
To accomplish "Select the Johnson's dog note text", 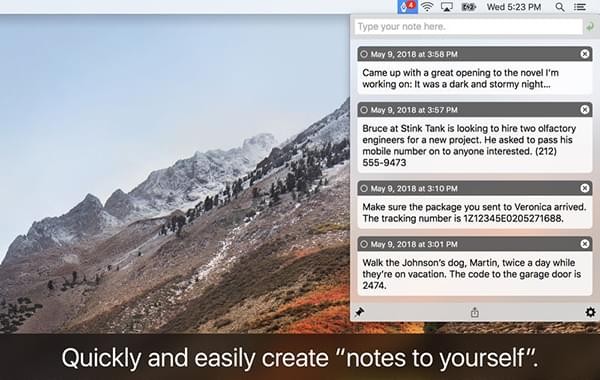I will tap(471, 274).
